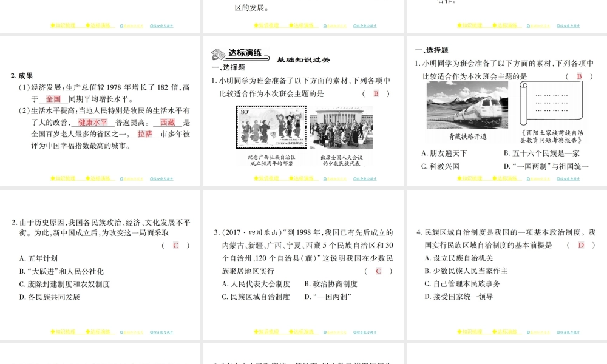Click 综合能力提升 link on question 2 slide

161,332
